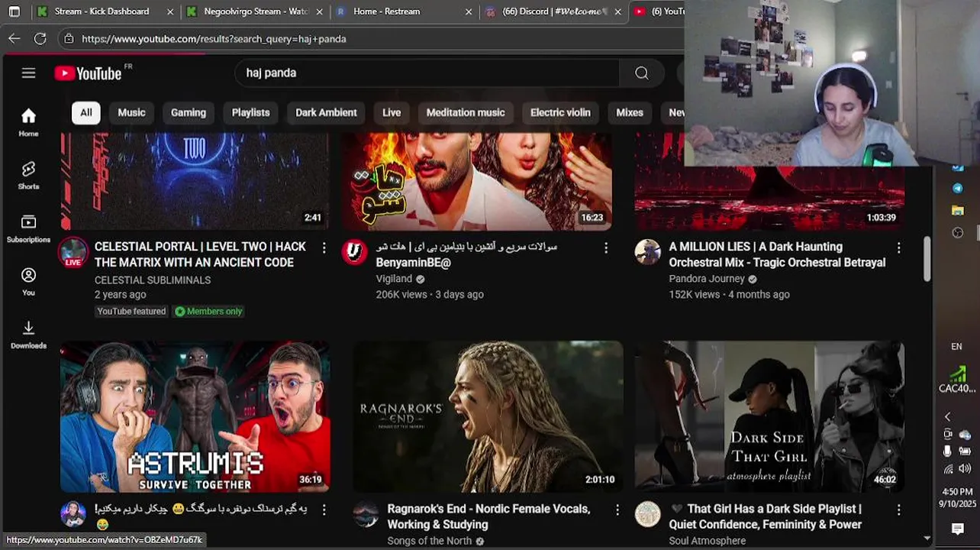
Task: Reload the page with the refresh button
Action: (x=40, y=38)
